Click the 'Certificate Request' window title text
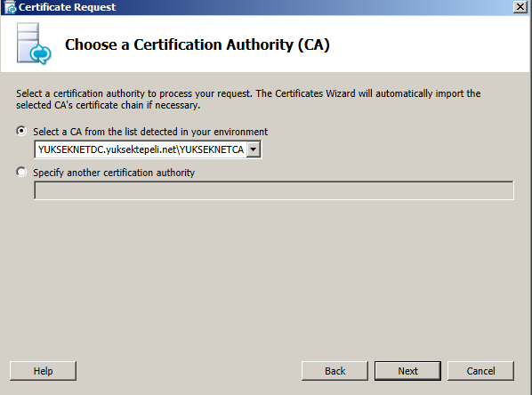The height and width of the screenshot is (395, 532). [68, 7]
